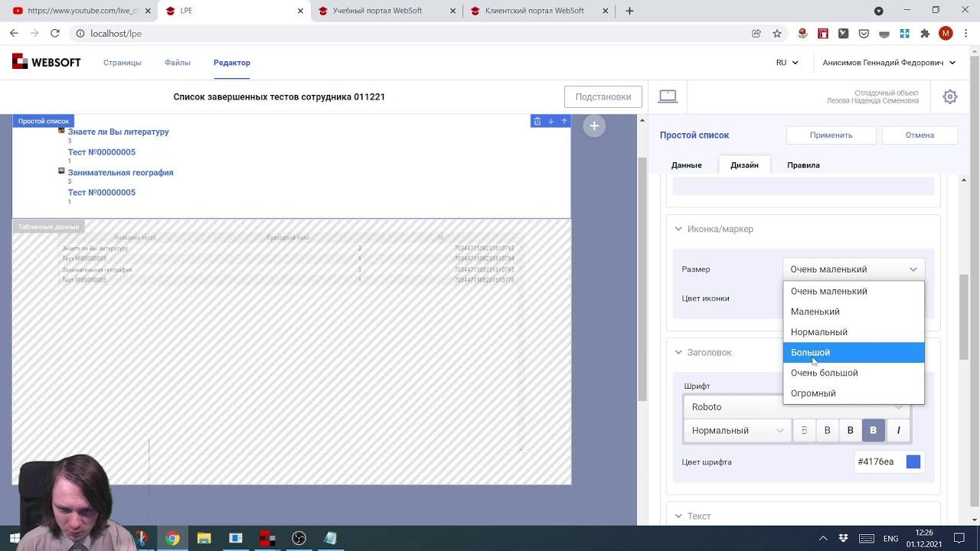This screenshot has height=551, width=980.
Task: Switch to the Учебный портал WebSoft tab
Action: tap(382, 11)
